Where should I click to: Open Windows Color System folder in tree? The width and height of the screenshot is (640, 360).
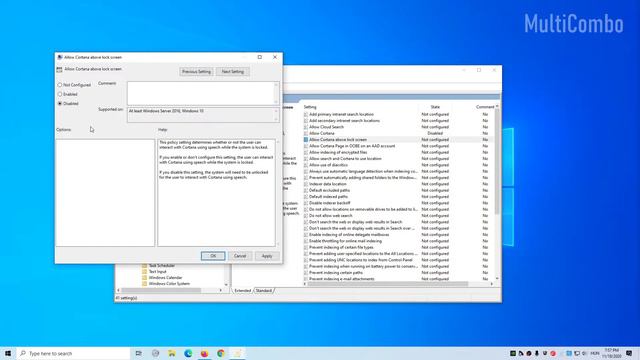(x=169, y=284)
